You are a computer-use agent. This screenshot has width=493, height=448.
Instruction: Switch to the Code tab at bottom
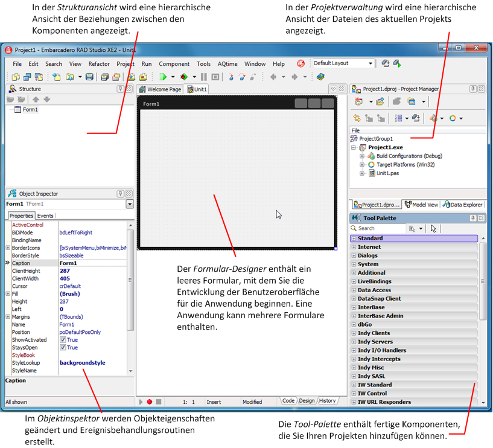click(288, 400)
